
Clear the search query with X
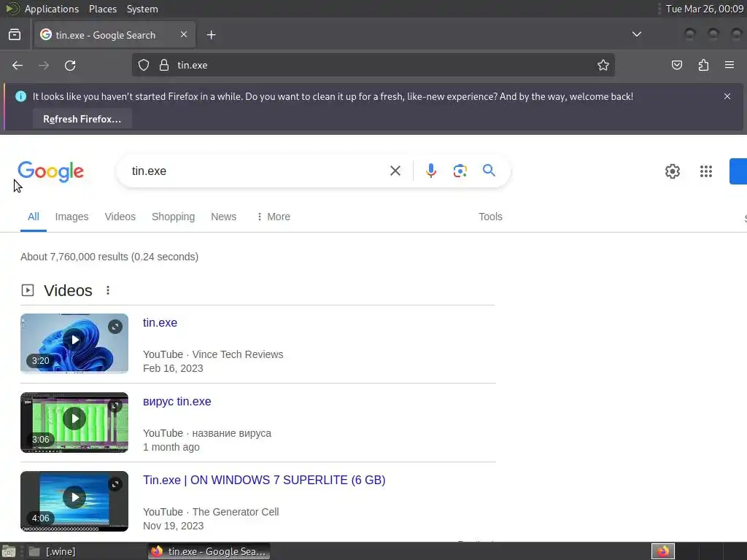[395, 171]
